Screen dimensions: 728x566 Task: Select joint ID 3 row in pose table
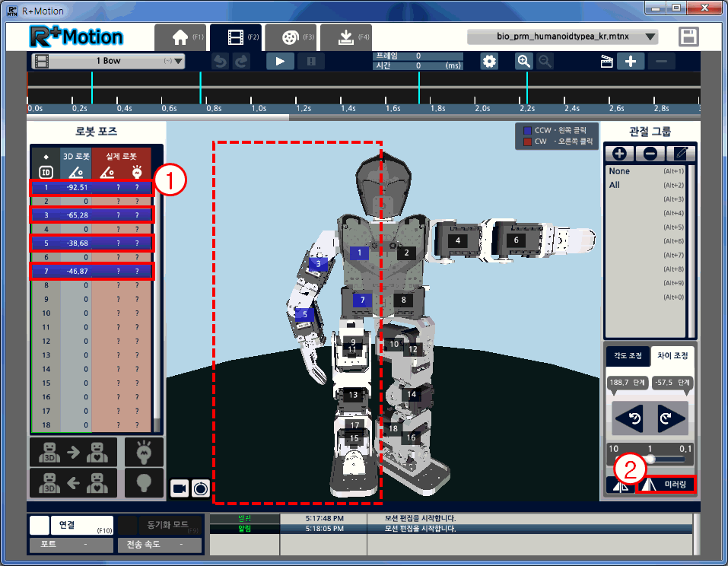[x=91, y=215]
